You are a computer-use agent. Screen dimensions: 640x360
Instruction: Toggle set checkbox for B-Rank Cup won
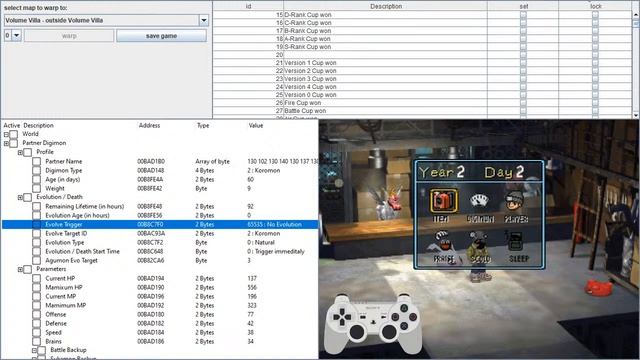click(x=523, y=31)
